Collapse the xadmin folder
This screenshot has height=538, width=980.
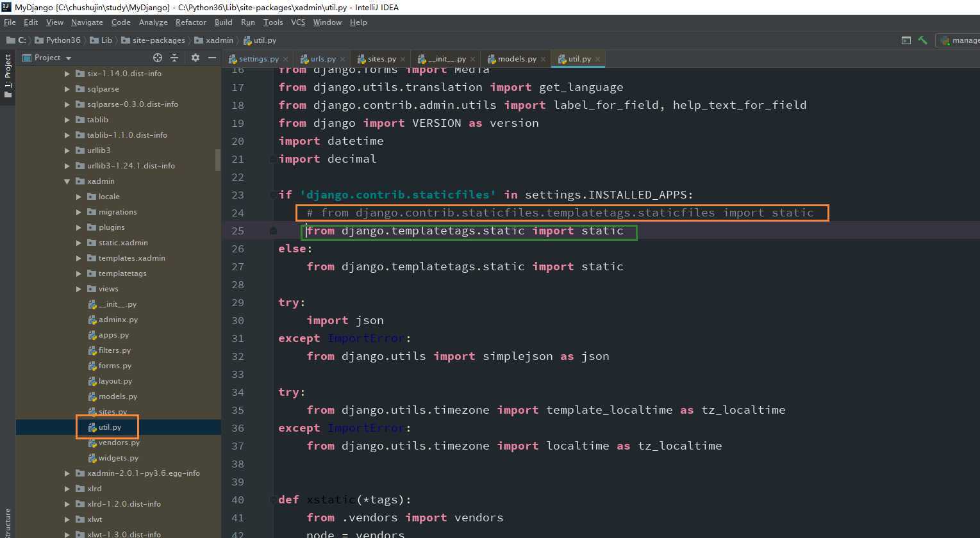pyautogui.click(x=67, y=181)
